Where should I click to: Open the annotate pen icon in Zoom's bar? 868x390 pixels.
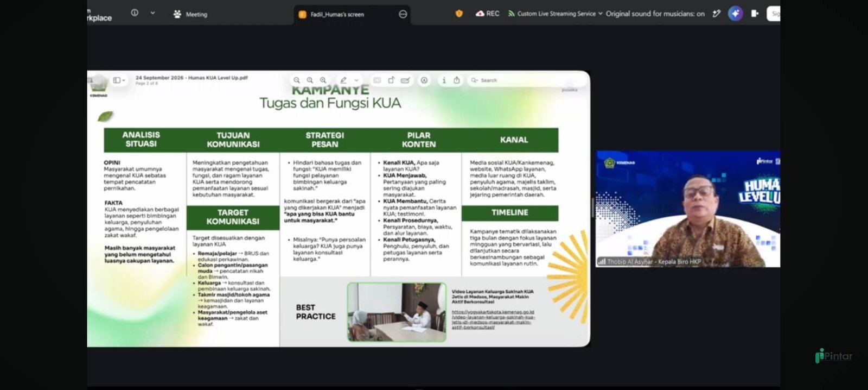coord(717,14)
